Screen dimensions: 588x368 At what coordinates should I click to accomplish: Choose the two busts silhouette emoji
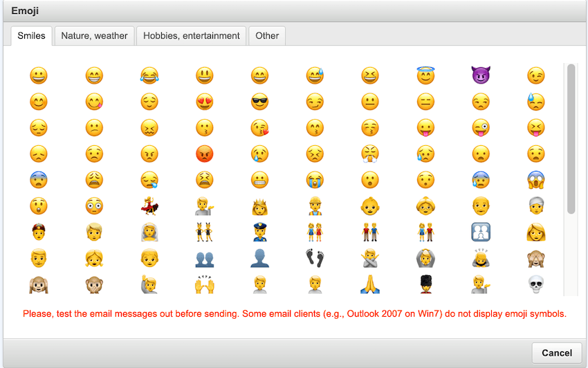(x=204, y=259)
